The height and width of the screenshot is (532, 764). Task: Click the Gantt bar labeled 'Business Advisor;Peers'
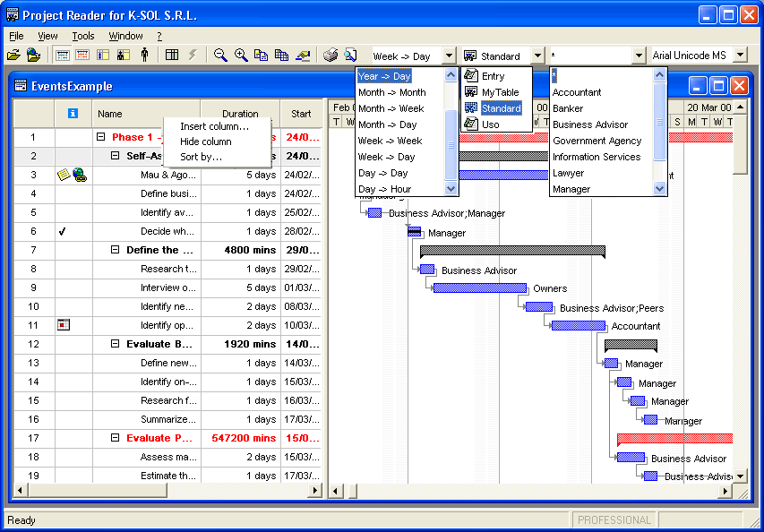pyautogui.click(x=539, y=307)
